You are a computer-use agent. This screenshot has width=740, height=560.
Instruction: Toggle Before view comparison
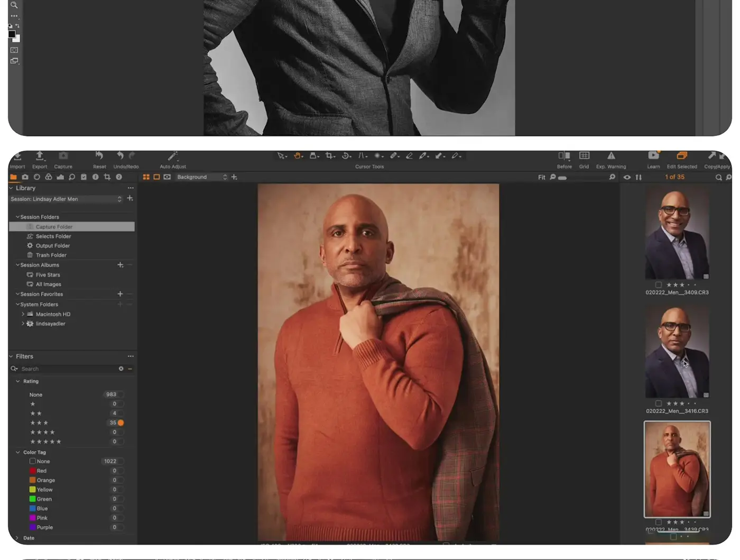[x=564, y=155]
